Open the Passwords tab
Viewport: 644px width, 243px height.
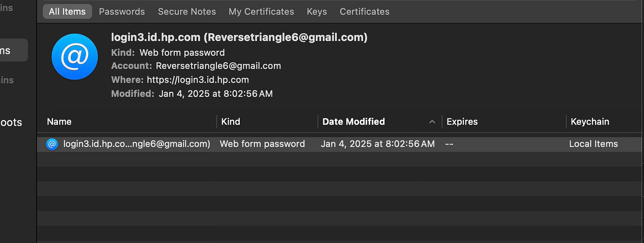[x=122, y=11]
